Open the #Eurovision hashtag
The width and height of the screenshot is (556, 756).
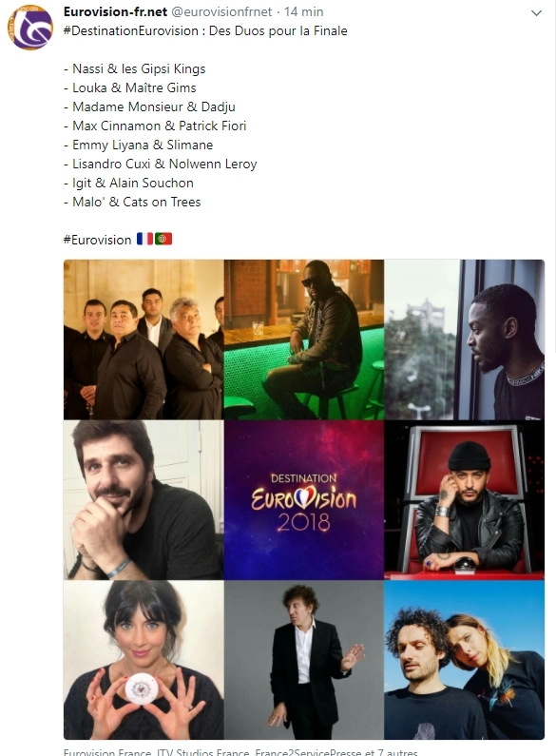pyautogui.click(x=97, y=240)
